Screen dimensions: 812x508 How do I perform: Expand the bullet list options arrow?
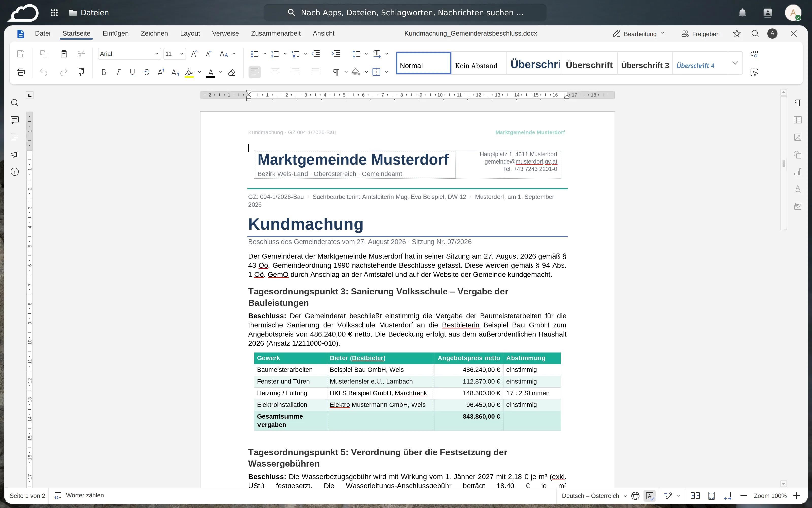[x=265, y=54]
